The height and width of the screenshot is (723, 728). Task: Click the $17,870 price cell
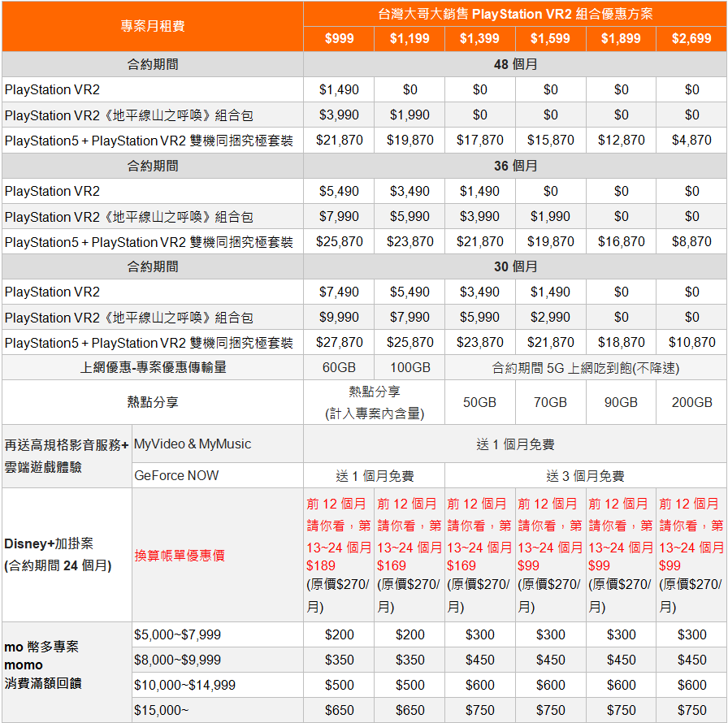point(479,141)
